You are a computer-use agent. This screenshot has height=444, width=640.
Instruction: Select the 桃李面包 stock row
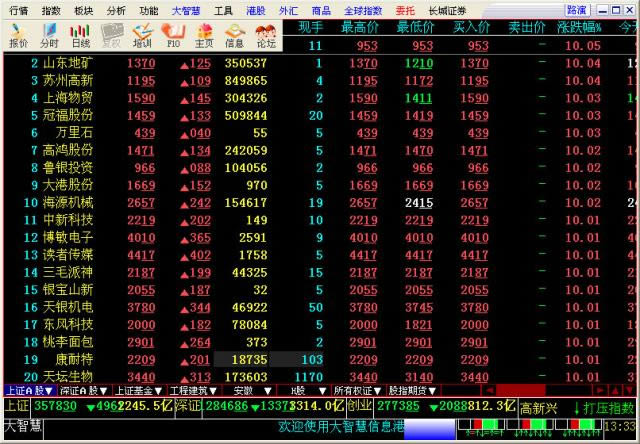(320, 342)
